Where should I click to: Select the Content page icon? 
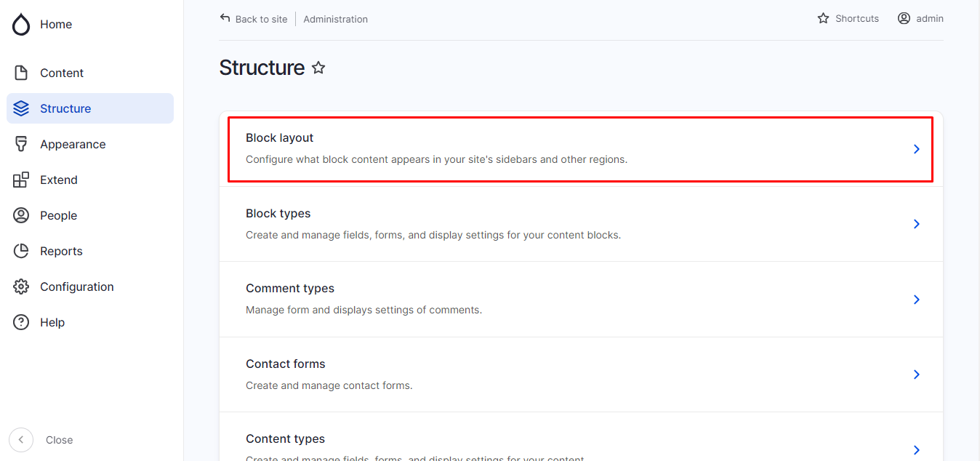pos(21,72)
